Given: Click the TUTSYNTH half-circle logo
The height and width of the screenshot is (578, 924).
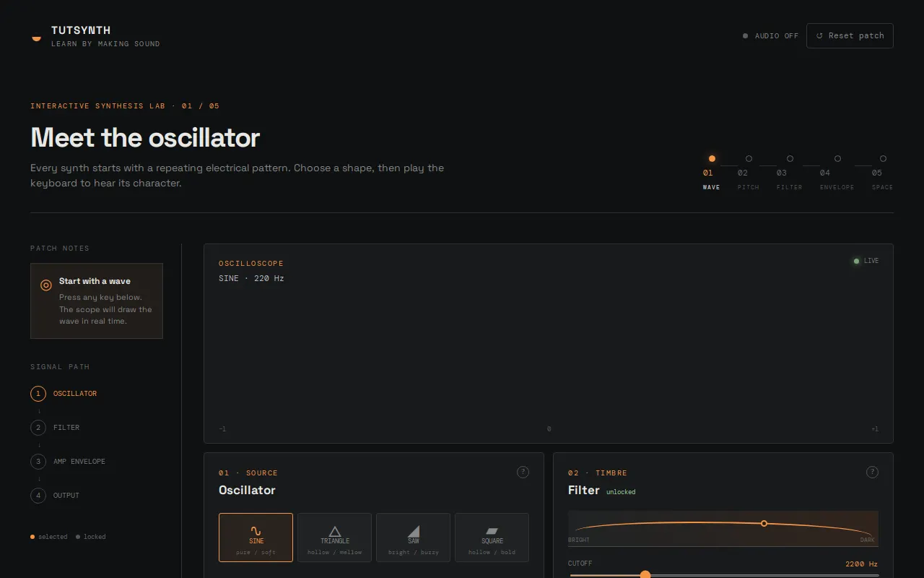Looking at the screenshot, I should pos(36,38).
